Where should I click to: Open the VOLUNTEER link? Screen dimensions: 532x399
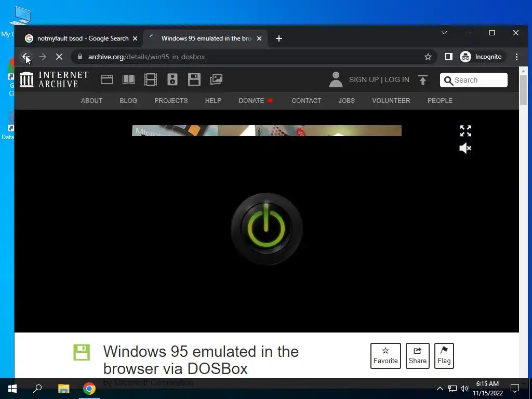pyautogui.click(x=391, y=100)
